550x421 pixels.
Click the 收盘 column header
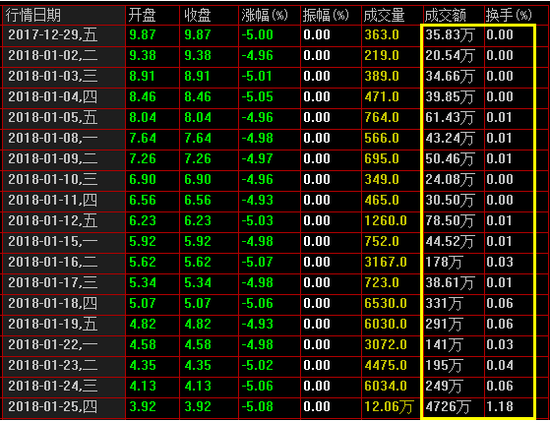197,16
